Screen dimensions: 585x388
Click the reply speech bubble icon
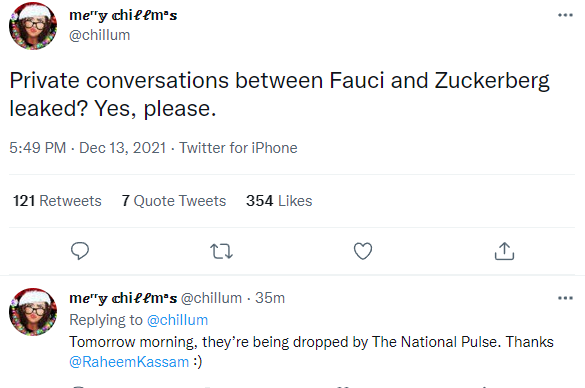point(80,251)
